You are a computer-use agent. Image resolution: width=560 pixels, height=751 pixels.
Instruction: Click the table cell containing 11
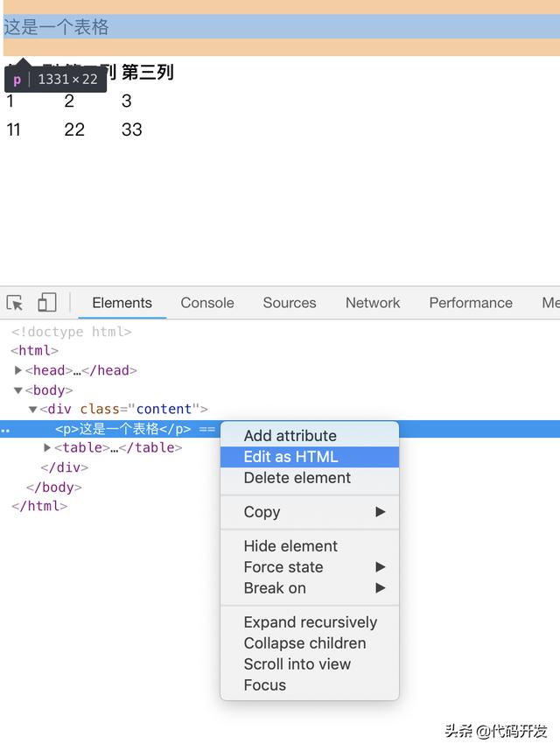(13, 130)
